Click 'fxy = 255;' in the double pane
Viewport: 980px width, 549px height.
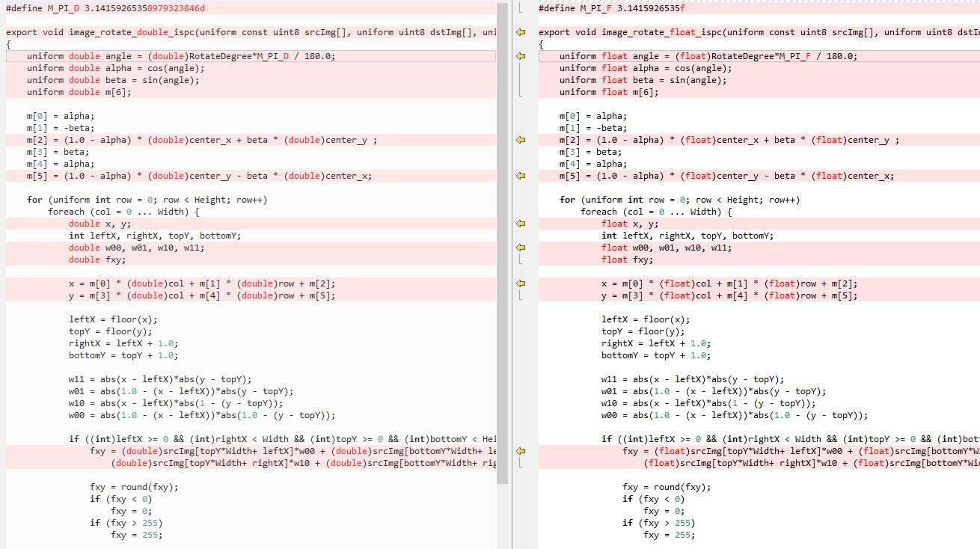pos(137,535)
